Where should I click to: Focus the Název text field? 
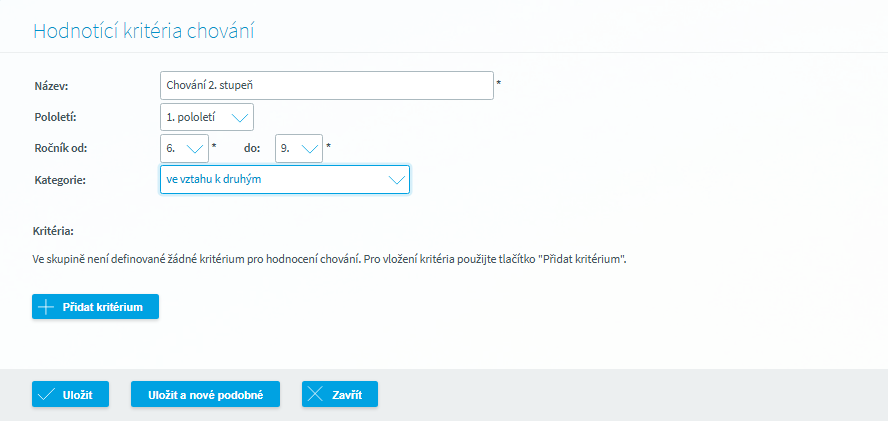[x=326, y=86]
